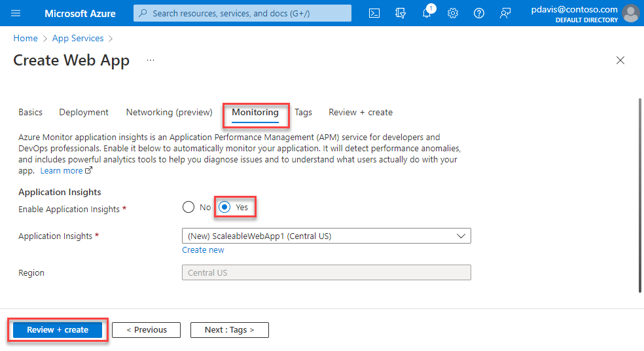Screen dimensions: 644x351
Task: Click the App Services breadcrumb
Action: coord(78,39)
